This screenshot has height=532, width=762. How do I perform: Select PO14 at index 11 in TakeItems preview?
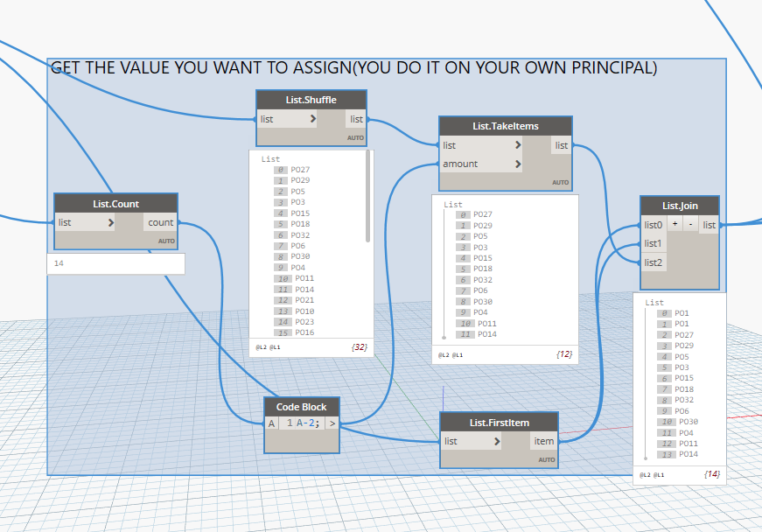tap(487, 333)
